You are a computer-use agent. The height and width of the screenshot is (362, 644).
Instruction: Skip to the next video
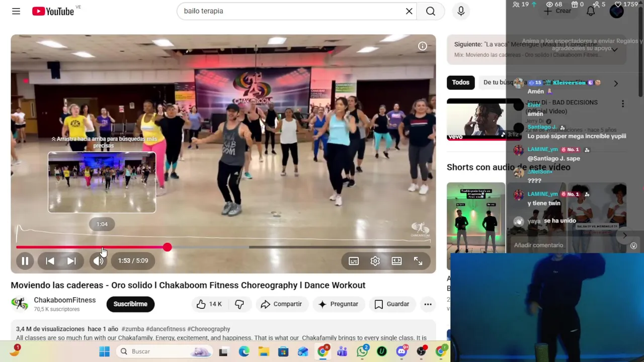(x=71, y=261)
